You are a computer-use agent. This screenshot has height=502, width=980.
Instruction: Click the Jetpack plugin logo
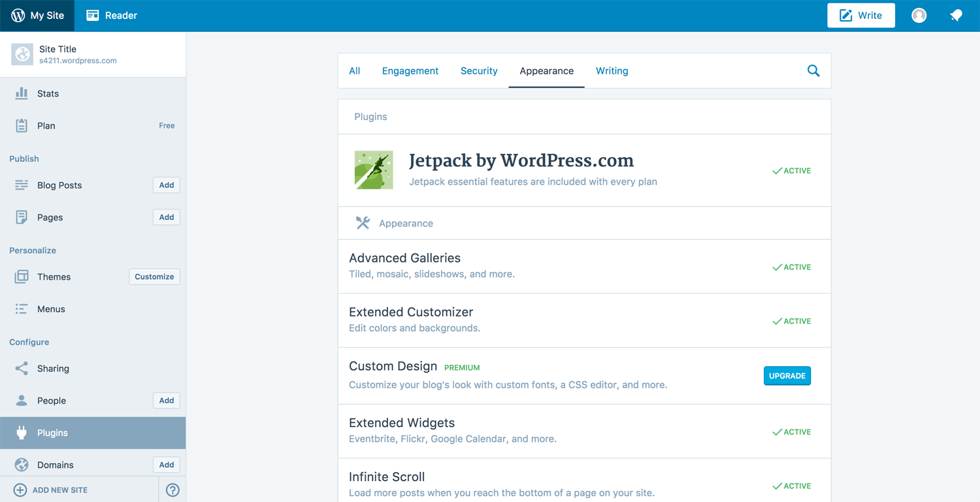[x=374, y=170]
